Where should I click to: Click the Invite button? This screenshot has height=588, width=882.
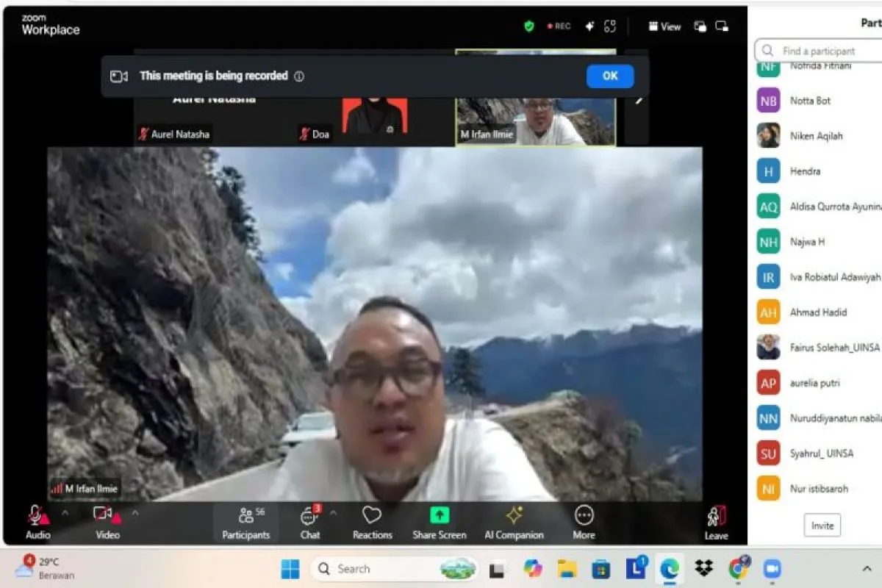coord(822,526)
